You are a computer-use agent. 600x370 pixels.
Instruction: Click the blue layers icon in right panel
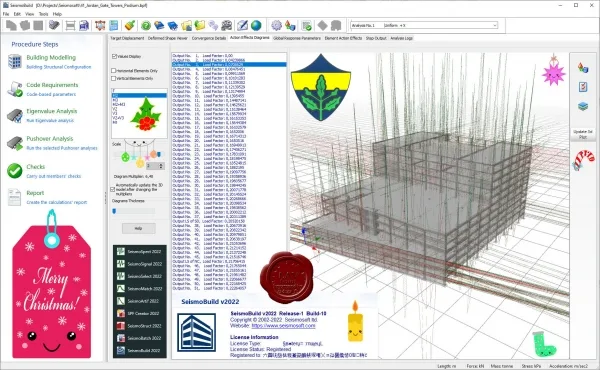coord(583,106)
